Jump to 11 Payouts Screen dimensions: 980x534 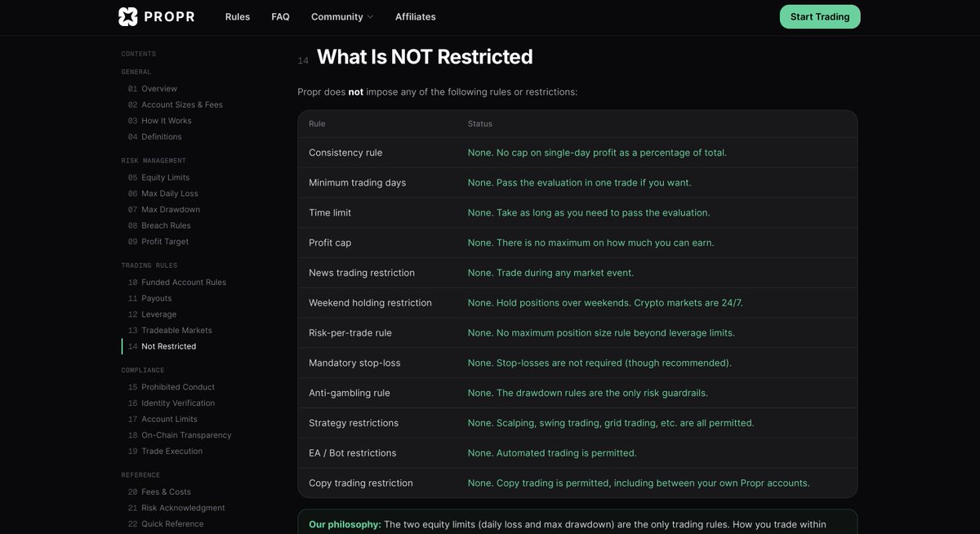[149, 298]
